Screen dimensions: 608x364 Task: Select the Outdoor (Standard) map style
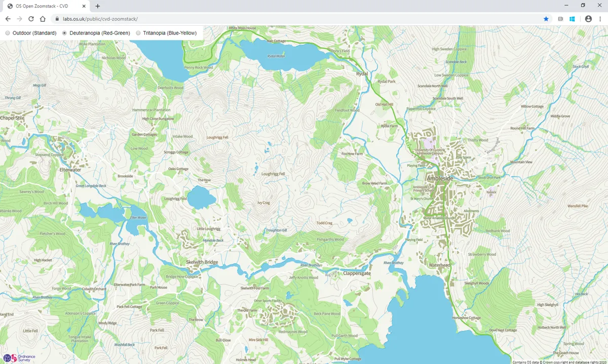coord(8,33)
